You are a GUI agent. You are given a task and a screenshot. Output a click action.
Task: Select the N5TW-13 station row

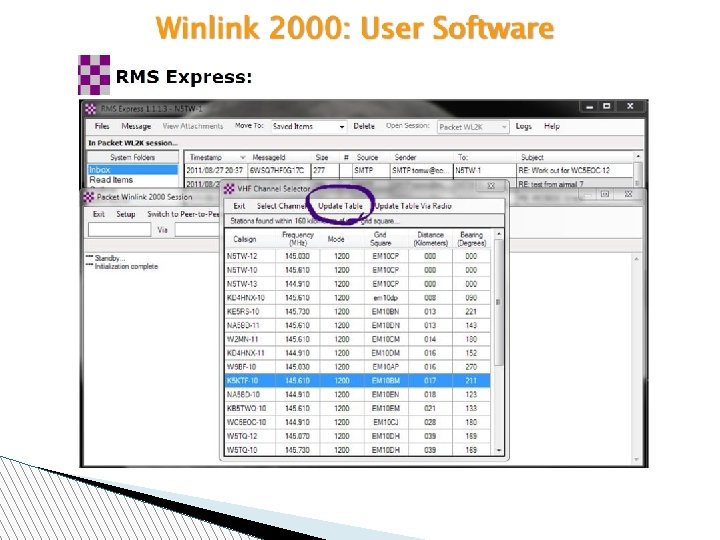coord(358,284)
